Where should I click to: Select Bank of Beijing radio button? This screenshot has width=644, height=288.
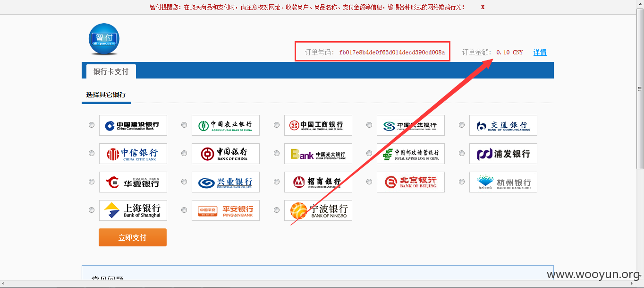click(x=369, y=182)
